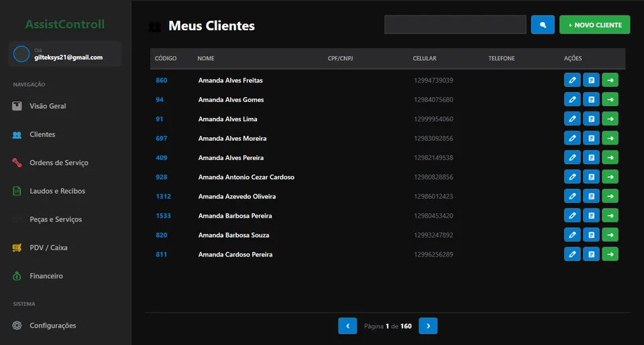Click green arrow for Amanda Alves Moreira
This screenshot has height=345, width=644.
610,138
